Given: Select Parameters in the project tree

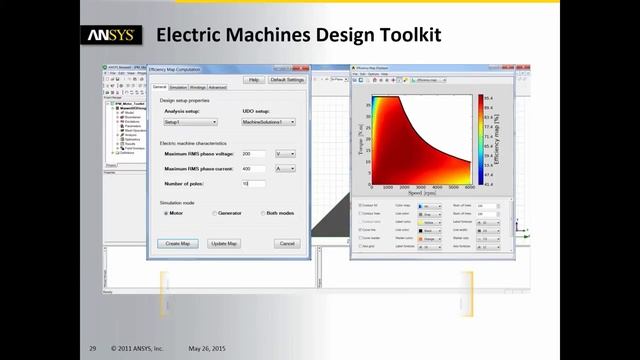Looking at the screenshot, I should pos(133,126).
